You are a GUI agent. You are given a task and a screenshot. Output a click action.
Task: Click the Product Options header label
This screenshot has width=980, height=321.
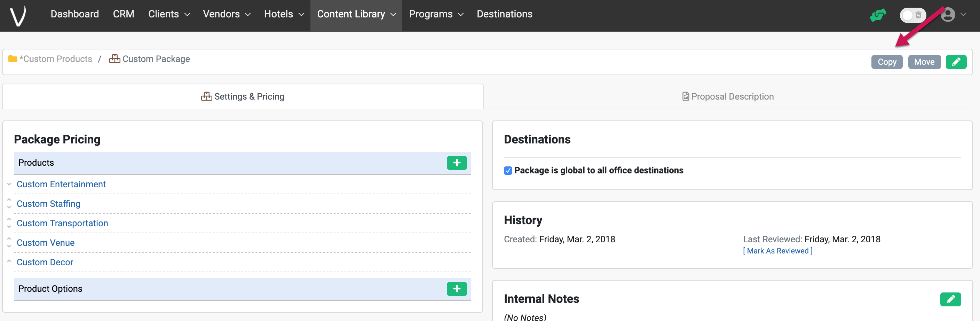click(x=50, y=289)
